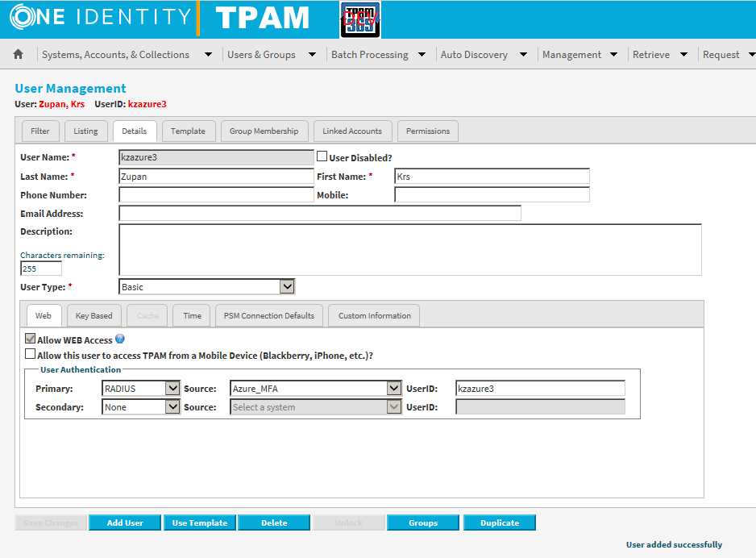
Task: Click the Groups button
Action: pyautogui.click(x=423, y=523)
